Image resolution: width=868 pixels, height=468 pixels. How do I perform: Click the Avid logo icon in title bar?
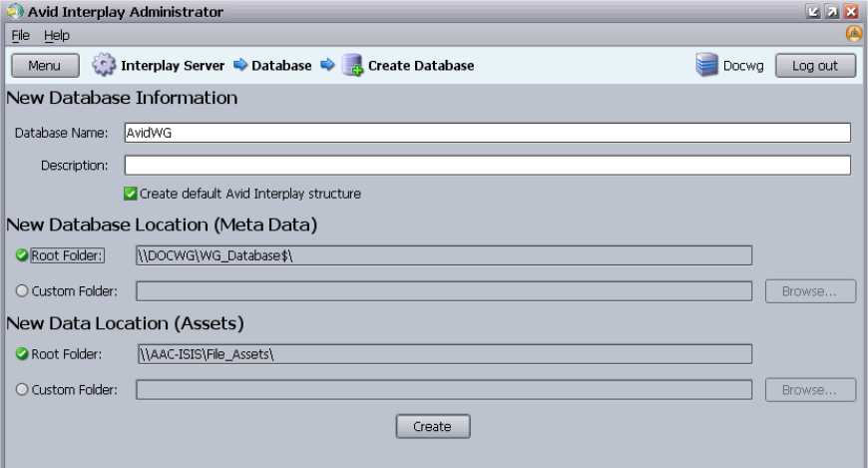tap(11, 11)
